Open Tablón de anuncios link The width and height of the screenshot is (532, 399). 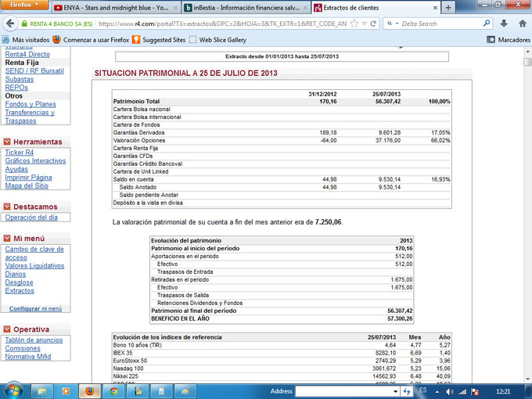click(33, 340)
